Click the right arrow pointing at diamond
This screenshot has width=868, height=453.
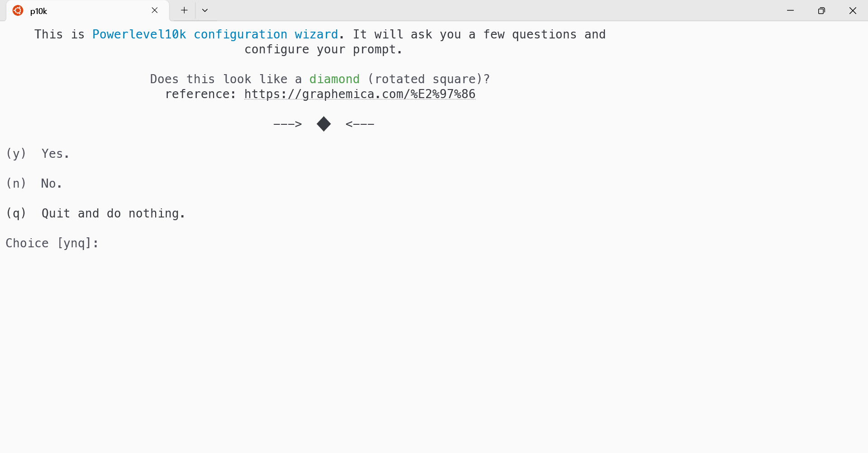[x=360, y=124]
